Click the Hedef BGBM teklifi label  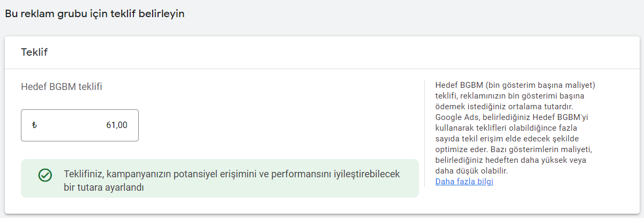[62, 87]
